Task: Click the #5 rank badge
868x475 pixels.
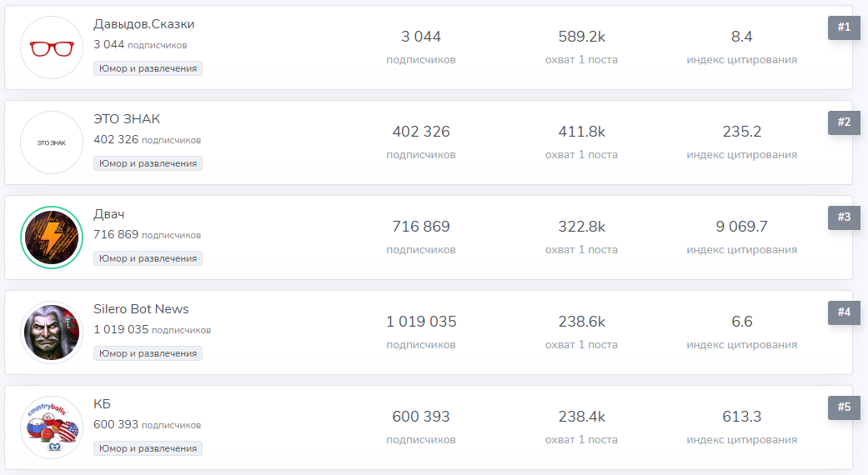Action: pos(844,407)
